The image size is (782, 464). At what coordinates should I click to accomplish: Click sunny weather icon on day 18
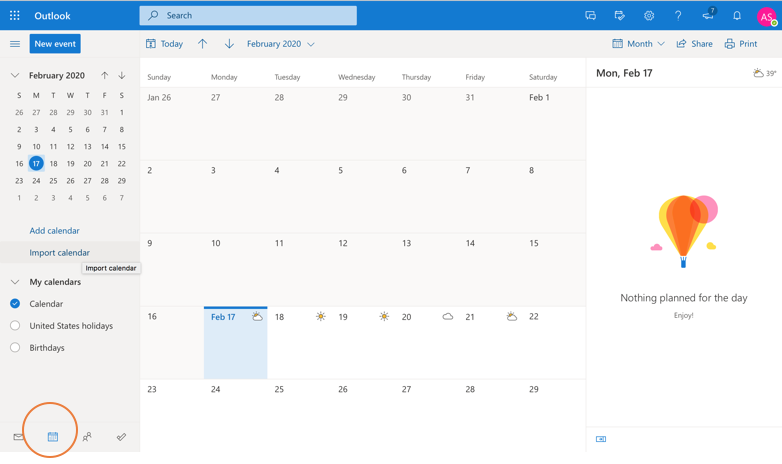(321, 316)
